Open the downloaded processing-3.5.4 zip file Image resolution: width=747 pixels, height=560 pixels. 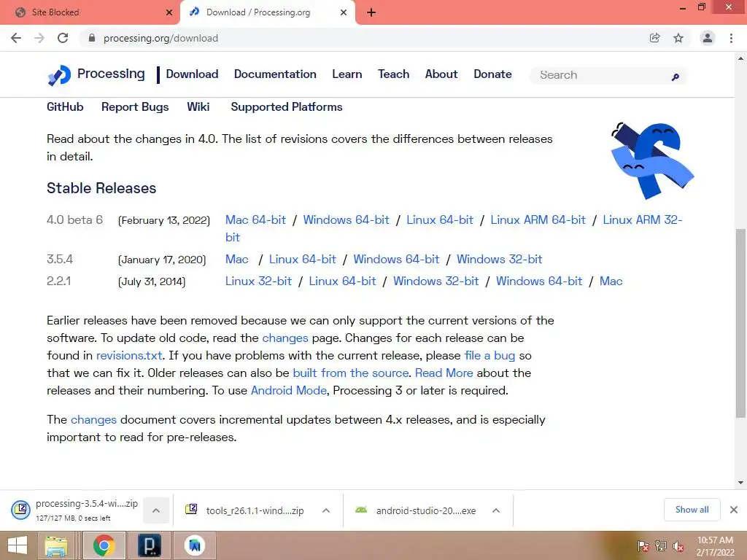74,510
